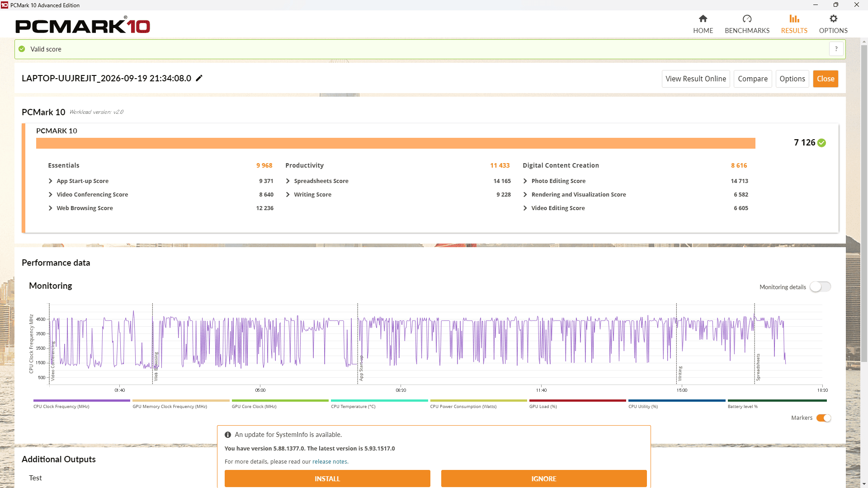Click the PCMark app icon in title bar
The width and height of the screenshot is (868, 488).
click(5, 5)
